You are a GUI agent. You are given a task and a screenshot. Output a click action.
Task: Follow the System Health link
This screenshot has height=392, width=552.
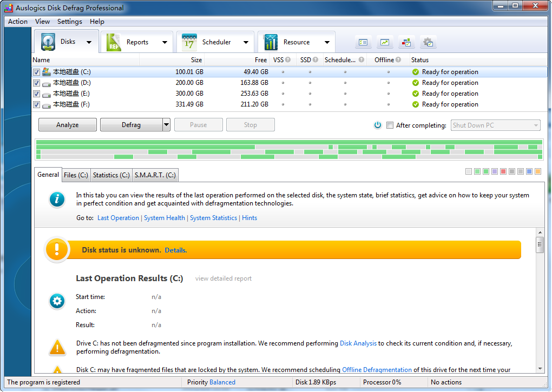click(165, 218)
